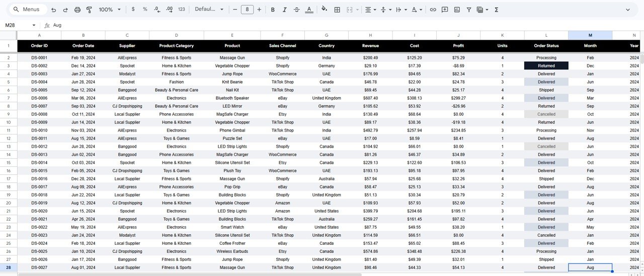Insert a comment

445,10
